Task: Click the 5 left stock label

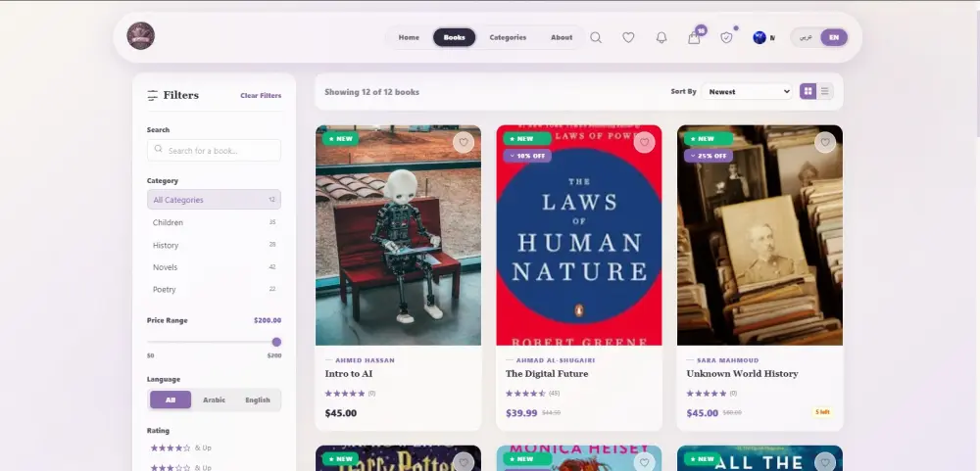Action: click(822, 412)
